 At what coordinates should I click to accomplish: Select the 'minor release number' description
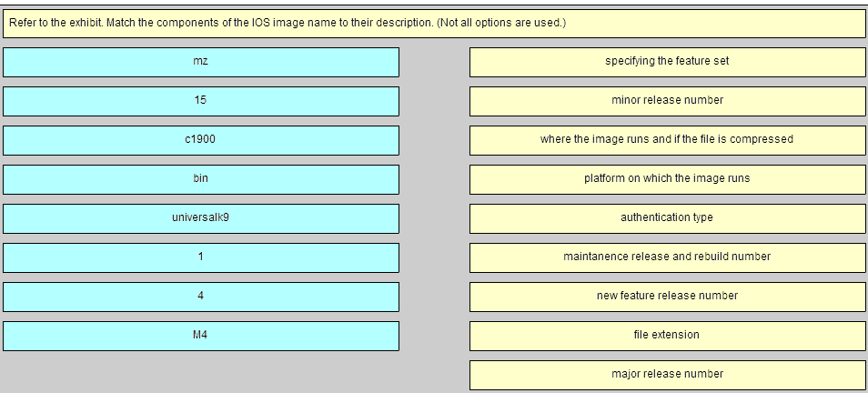point(667,101)
